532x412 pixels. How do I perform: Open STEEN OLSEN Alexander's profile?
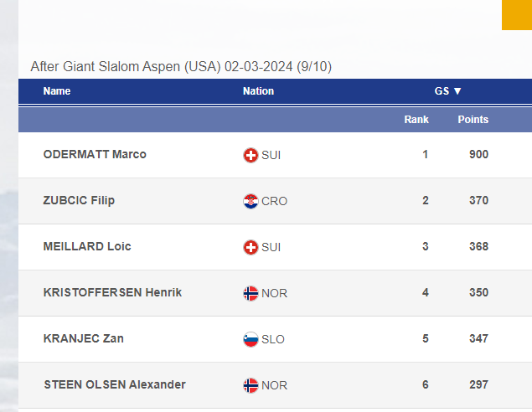115,384
